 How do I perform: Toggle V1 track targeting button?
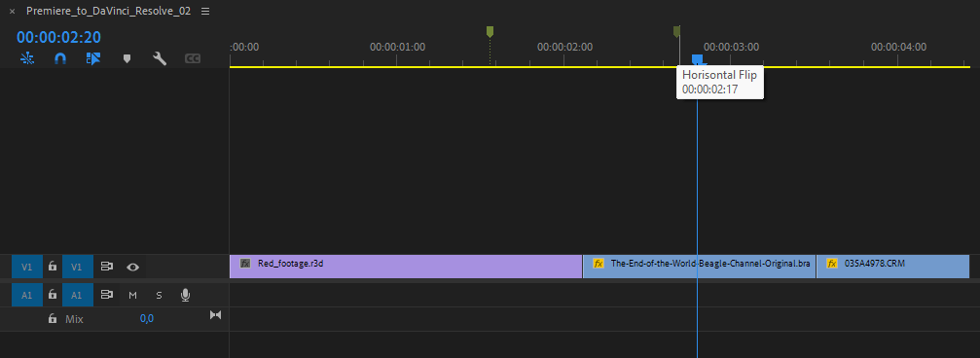coord(77,267)
